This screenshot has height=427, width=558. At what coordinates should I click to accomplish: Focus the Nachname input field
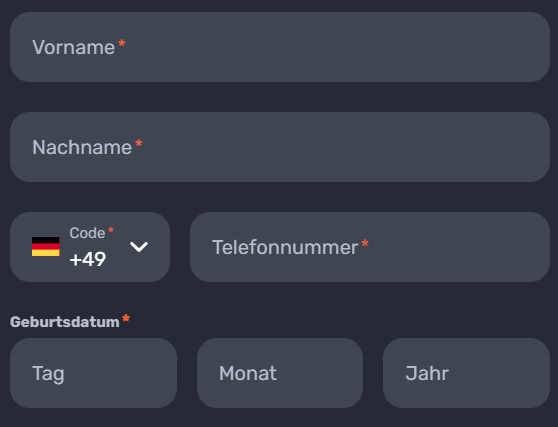point(280,147)
